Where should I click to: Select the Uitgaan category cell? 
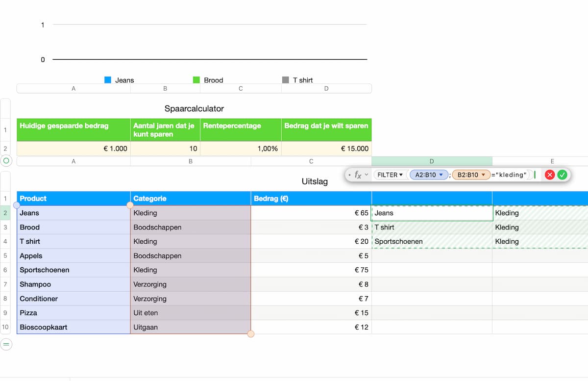coord(191,327)
